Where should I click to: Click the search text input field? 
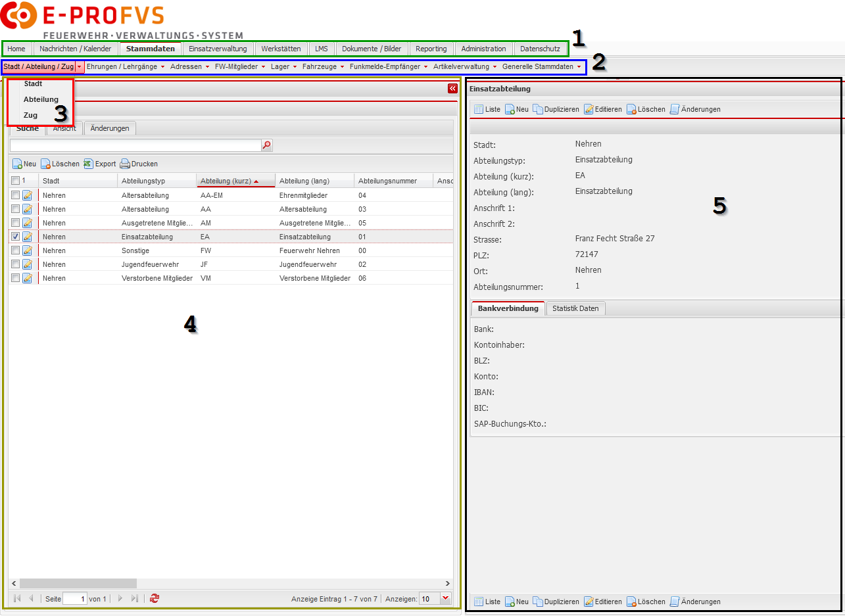point(135,145)
